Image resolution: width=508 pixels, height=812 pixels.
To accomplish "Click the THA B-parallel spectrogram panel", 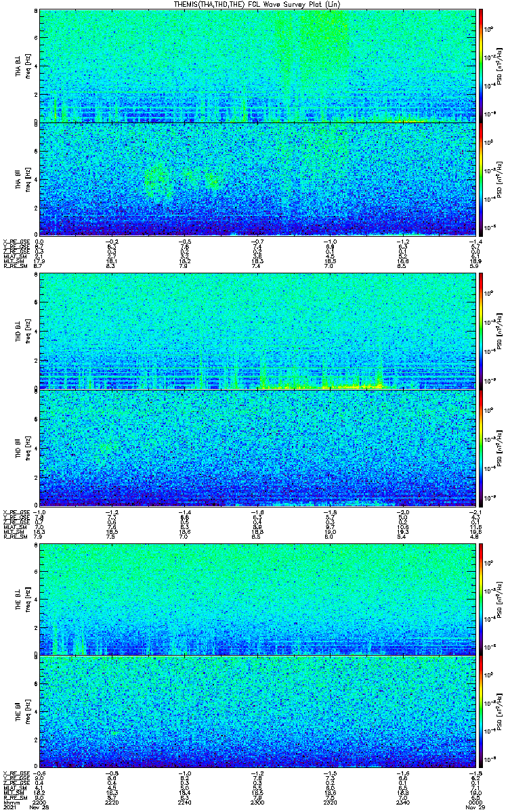I will coord(257,179).
